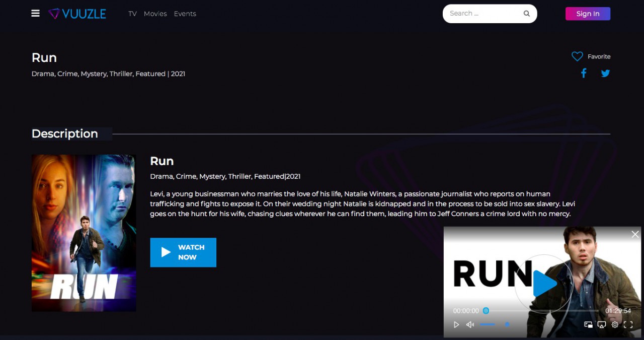Share the movie on Facebook
This screenshot has height=340, width=644.
584,74
